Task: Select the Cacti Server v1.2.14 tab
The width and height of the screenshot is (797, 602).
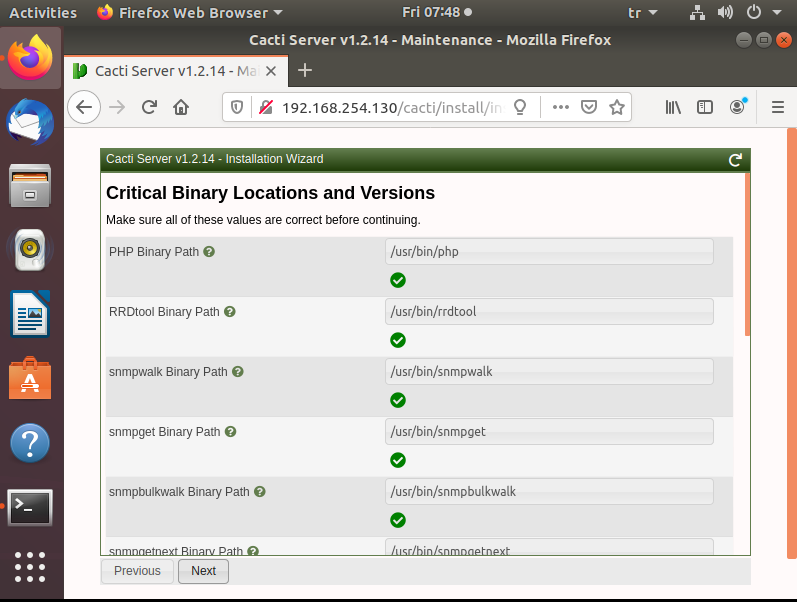Action: [x=176, y=71]
